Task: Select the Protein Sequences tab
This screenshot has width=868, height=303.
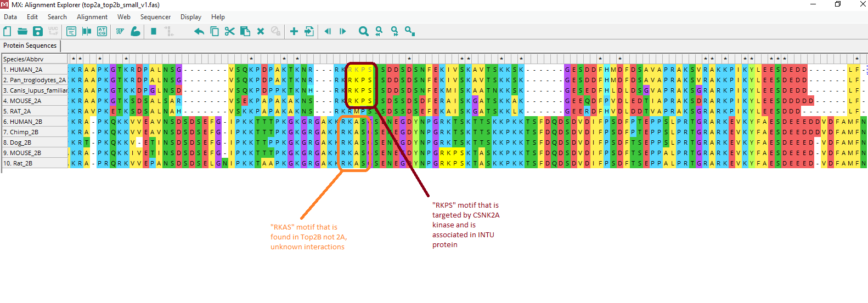Action: click(x=30, y=45)
